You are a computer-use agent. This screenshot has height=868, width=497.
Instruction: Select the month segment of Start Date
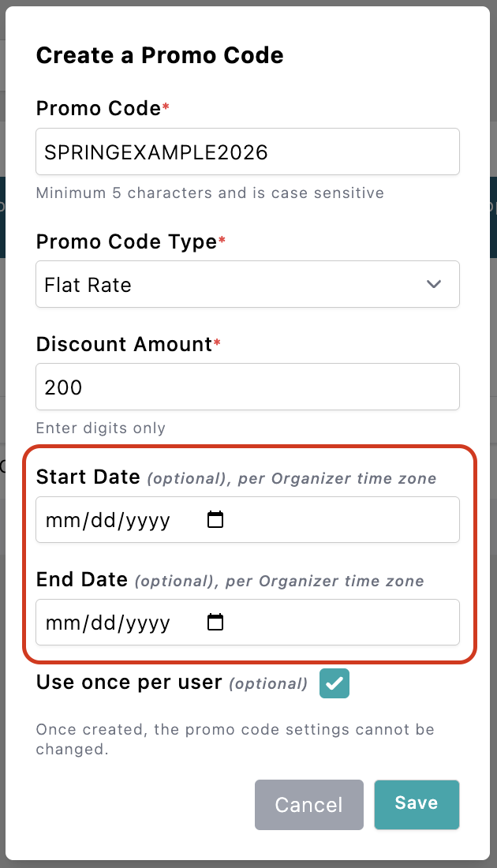click(x=58, y=521)
